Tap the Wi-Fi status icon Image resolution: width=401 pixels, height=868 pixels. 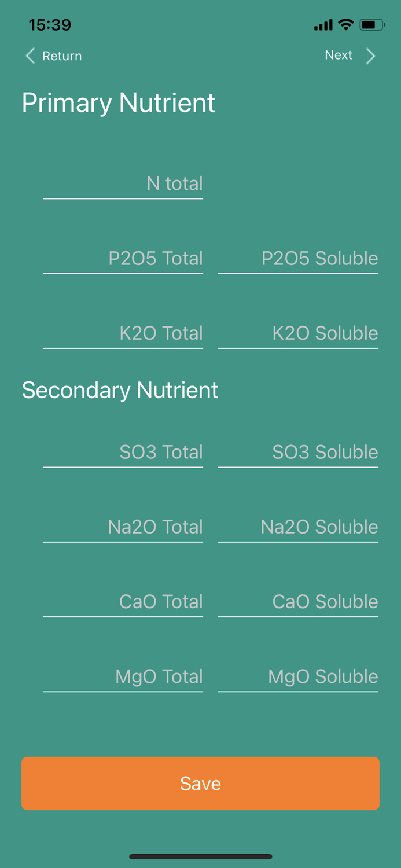[346, 24]
